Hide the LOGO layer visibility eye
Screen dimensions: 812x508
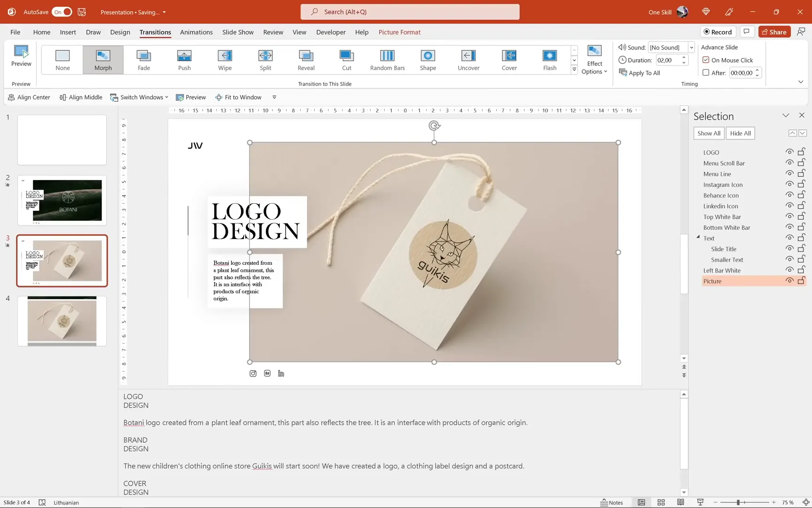[x=789, y=152]
